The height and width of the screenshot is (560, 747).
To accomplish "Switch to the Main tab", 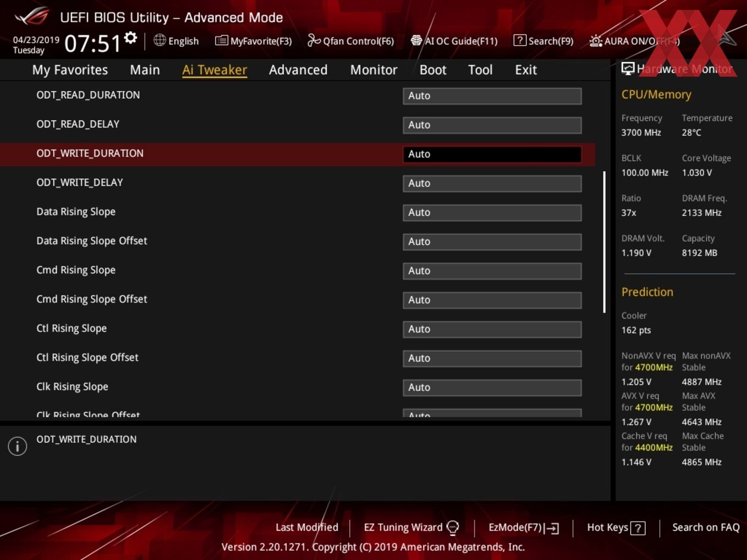I will tap(145, 70).
